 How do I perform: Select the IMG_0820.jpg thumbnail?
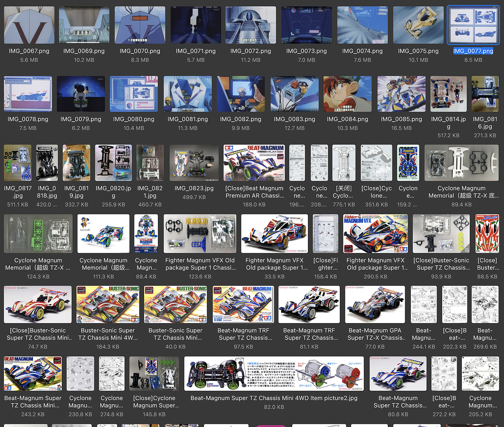point(113,163)
